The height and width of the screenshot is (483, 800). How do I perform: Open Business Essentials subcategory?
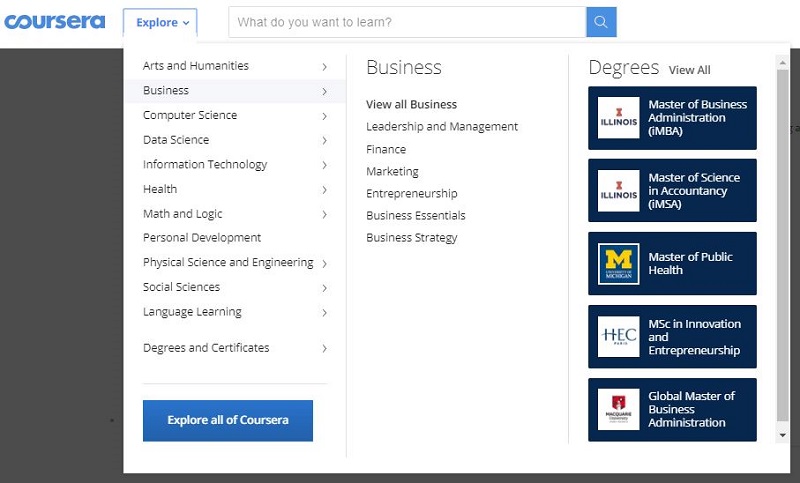[416, 215]
